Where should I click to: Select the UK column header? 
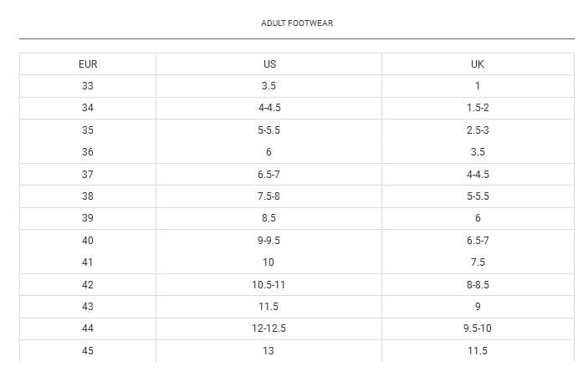(478, 64)
